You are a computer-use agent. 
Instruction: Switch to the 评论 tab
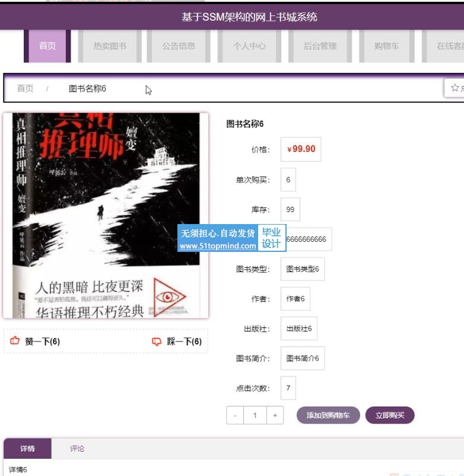coord(77,448)
